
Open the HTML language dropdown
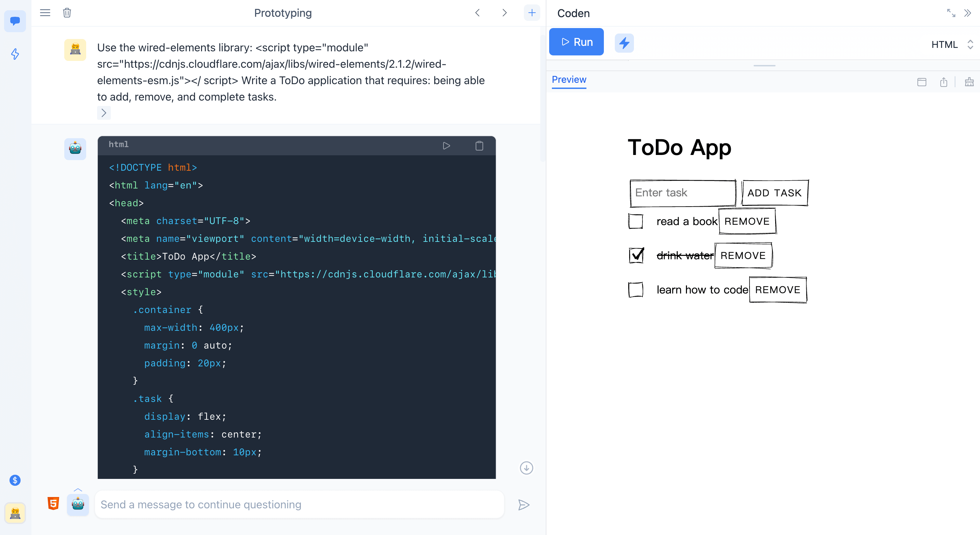(952, 44)
